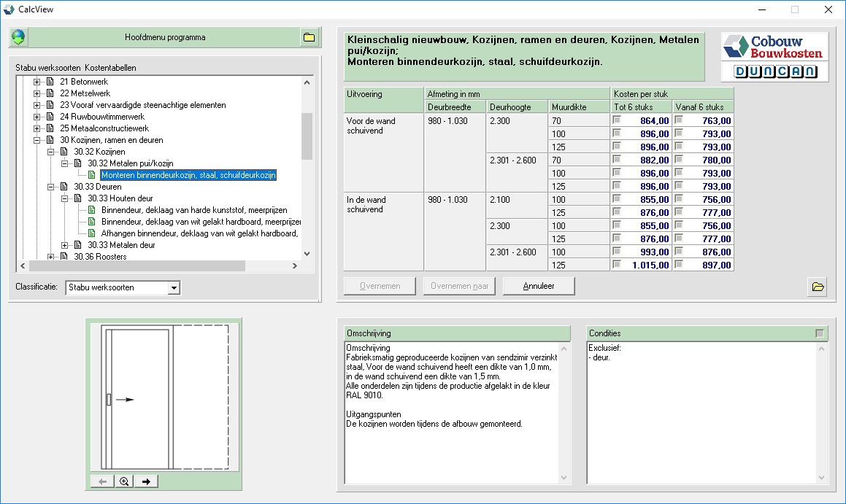Image resolution: width=846 pixels, height=504 pixels.
Task: Go to the previous drawing with the left arrow
Action: pos(102,481)
